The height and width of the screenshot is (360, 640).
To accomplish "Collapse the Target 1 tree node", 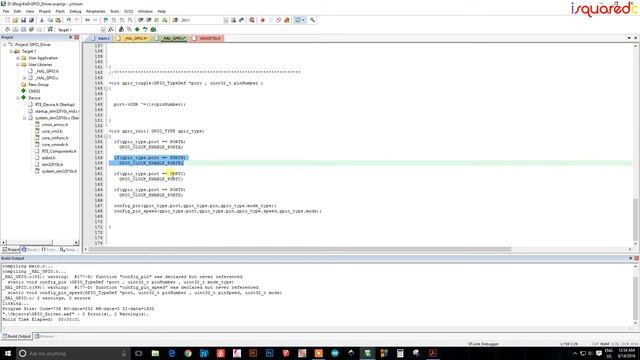I will 11,51.
